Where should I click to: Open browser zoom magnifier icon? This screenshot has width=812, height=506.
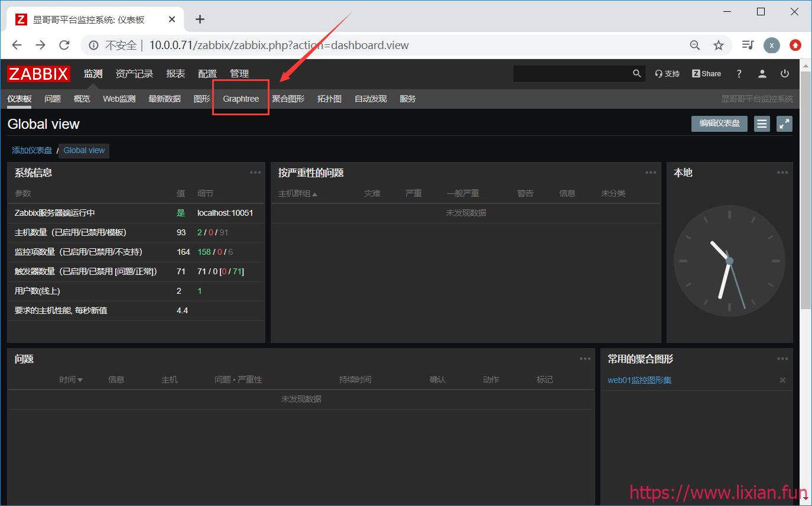coord(695,45)
